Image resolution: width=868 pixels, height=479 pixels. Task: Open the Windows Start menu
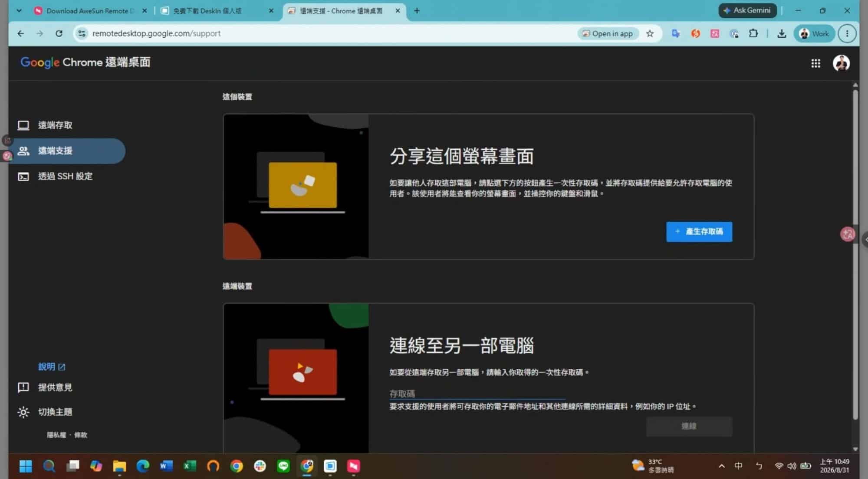pos(26,466)
